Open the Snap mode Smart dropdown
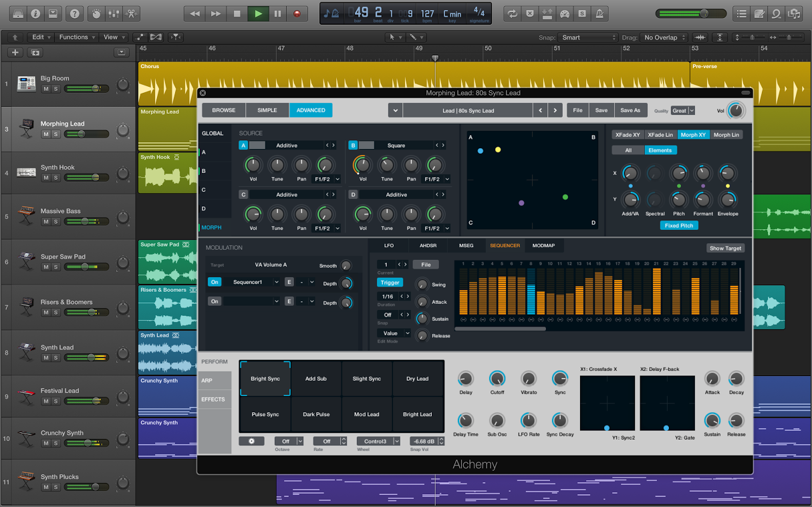The image size is (812, 507). pyautogui.click(x=587, y=37)
